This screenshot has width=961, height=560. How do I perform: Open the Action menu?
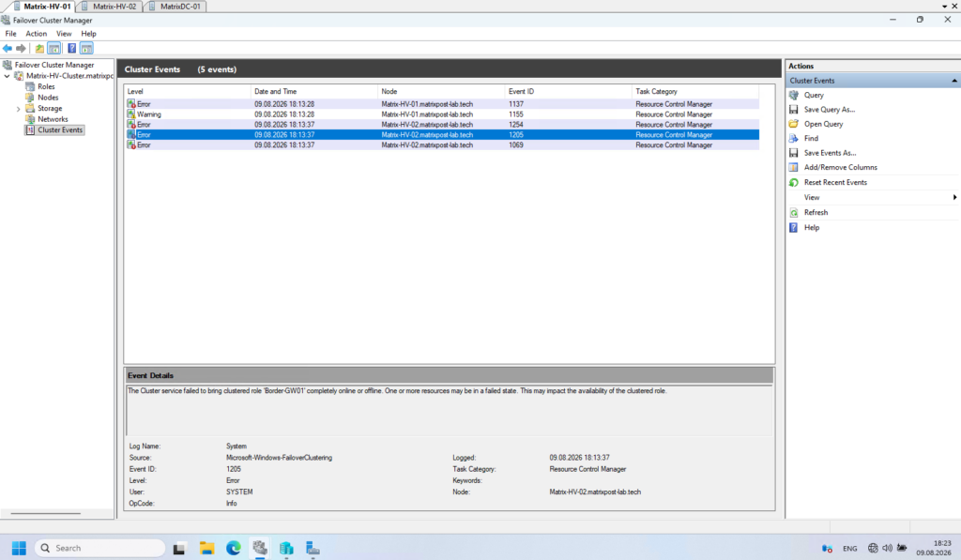point(37,34)
